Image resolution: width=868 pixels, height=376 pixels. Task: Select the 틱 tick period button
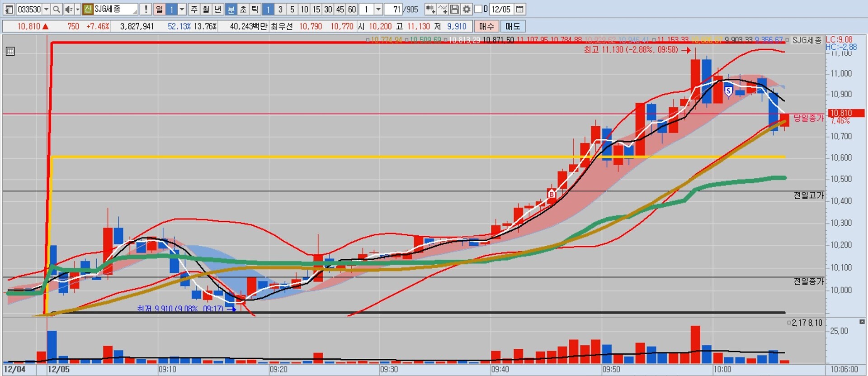coord(255,9)
